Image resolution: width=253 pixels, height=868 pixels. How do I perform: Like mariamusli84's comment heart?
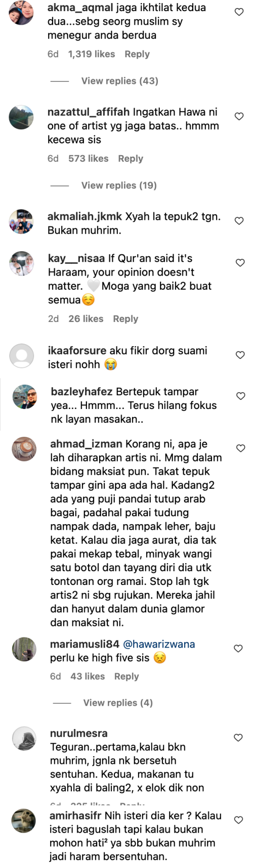pos(238,648)
